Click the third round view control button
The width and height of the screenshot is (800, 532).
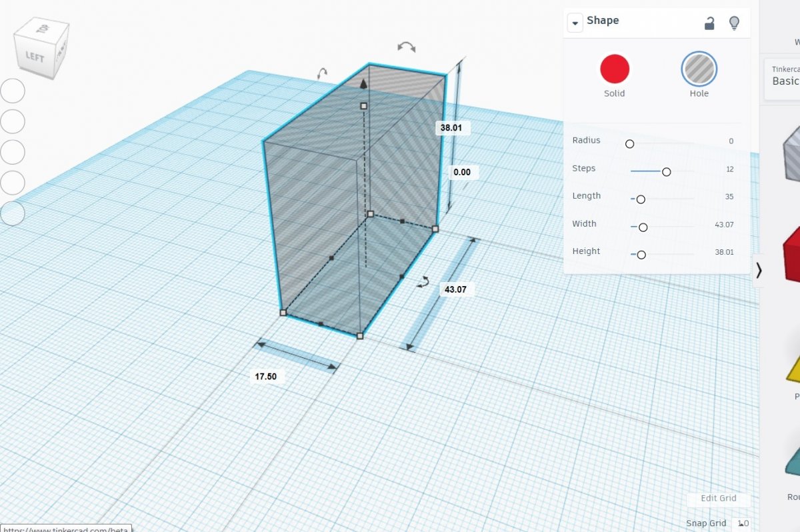click(13, 152)
